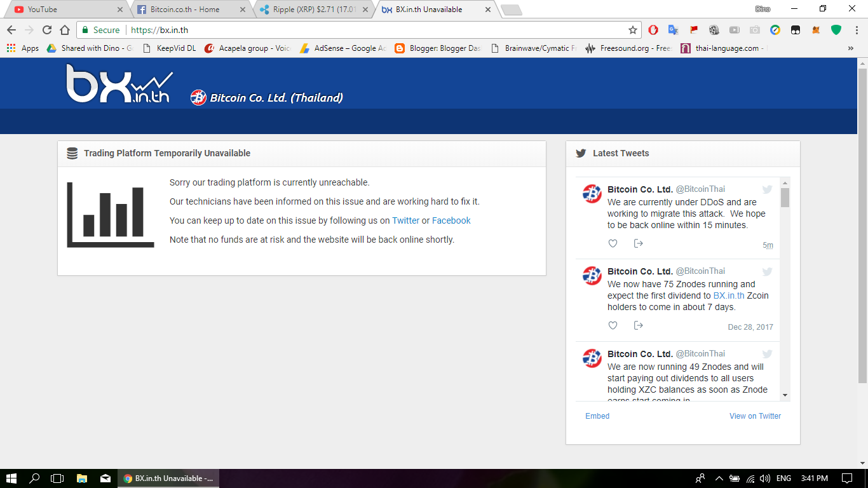
Task: Open the Tampermonkey extension icon
Action: (x=796, y=30)
